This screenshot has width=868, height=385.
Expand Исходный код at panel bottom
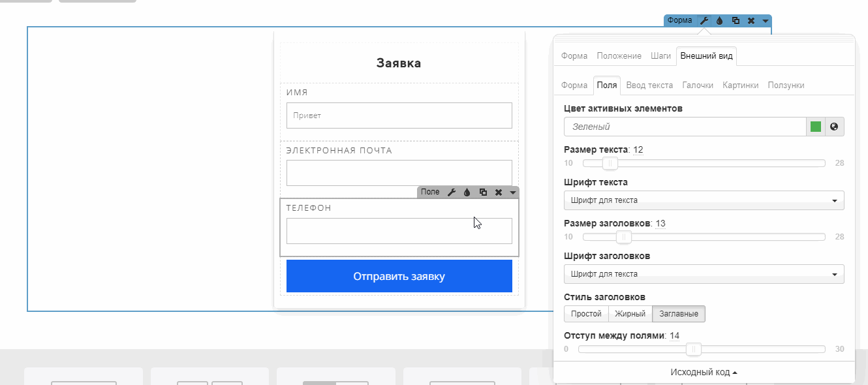[x=704, y=373]
